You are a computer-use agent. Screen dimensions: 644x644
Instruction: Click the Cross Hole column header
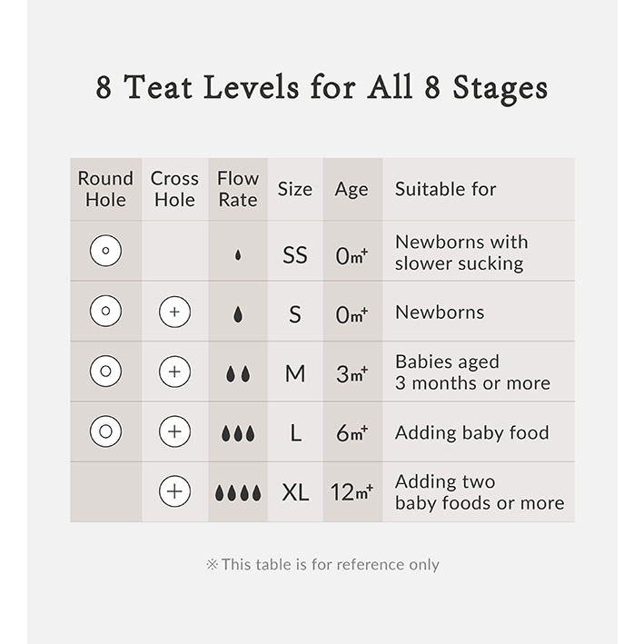[x=174, y=189]
